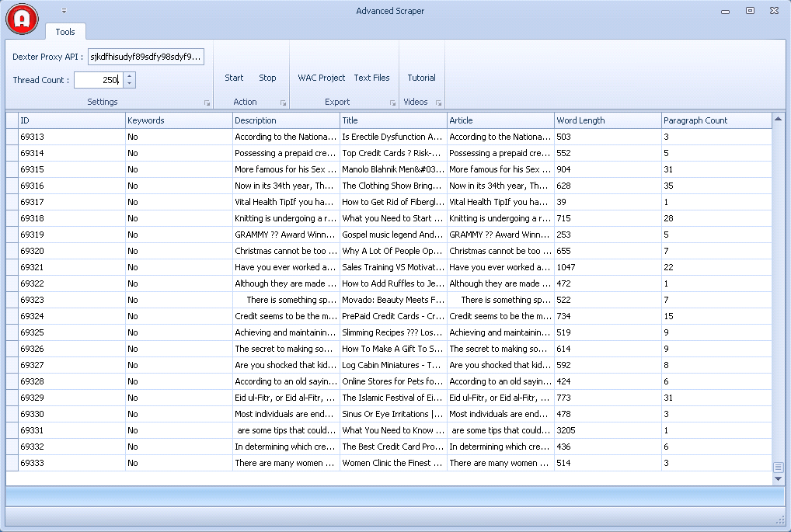Click title 'Sinus Or Eye Irritations |...'

pyautogui.click(x=393, y=414)
